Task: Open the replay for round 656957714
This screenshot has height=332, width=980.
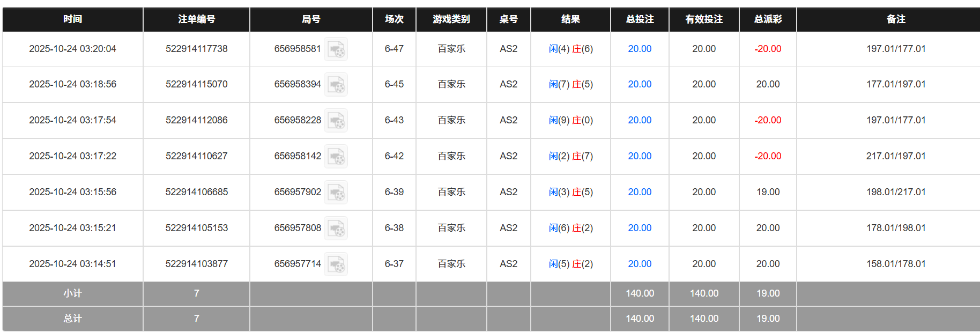Action: [x=336, y=263]
